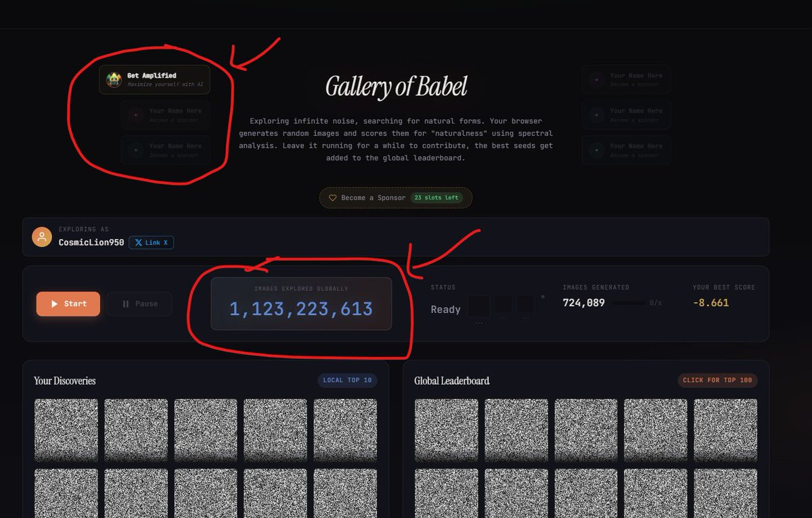
Task: Open the Click For Top 100 leaderboard
Action: (717, 381)
